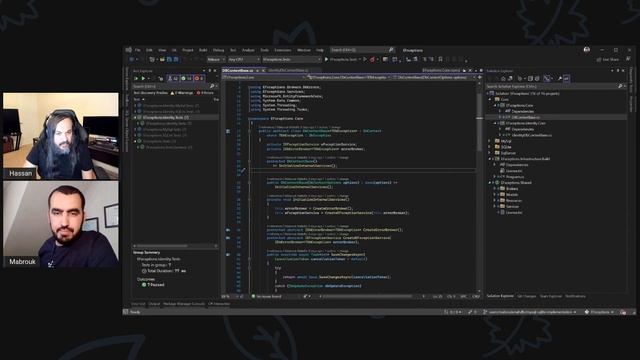Select the highlighted EFxceptions.Identity.Tests row in Test Explorer

click(x=175, y=117)
